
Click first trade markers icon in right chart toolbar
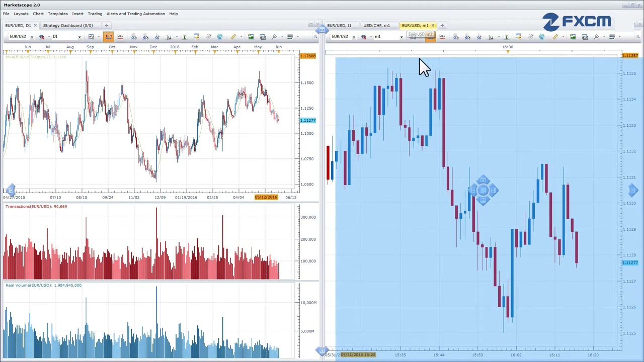click(x=456, y=37)
